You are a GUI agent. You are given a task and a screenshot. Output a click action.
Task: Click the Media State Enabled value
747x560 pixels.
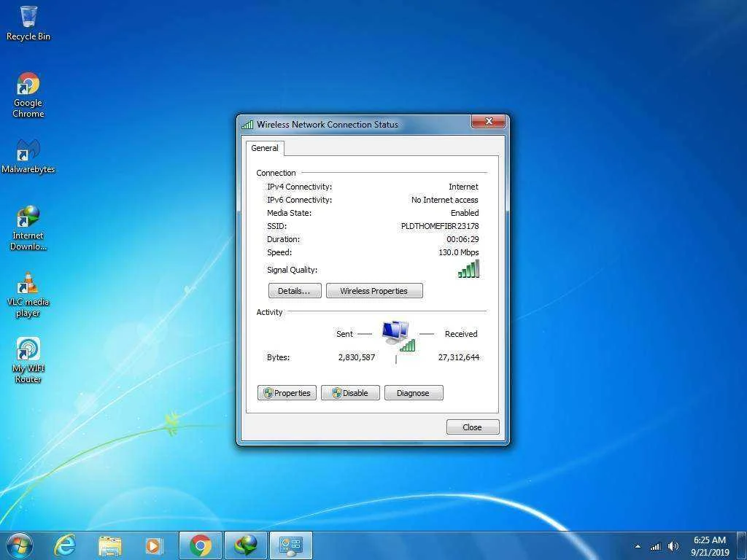coord(465,213)
